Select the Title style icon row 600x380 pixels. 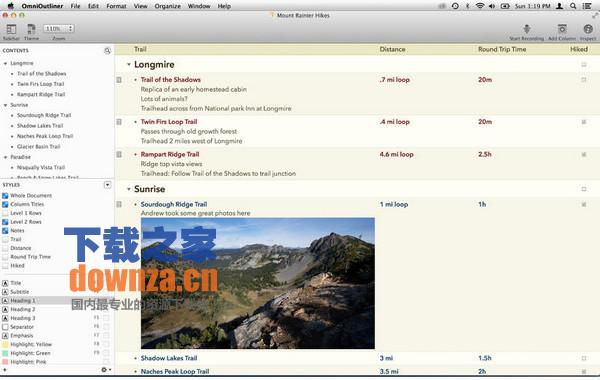[x=5, y=283]
